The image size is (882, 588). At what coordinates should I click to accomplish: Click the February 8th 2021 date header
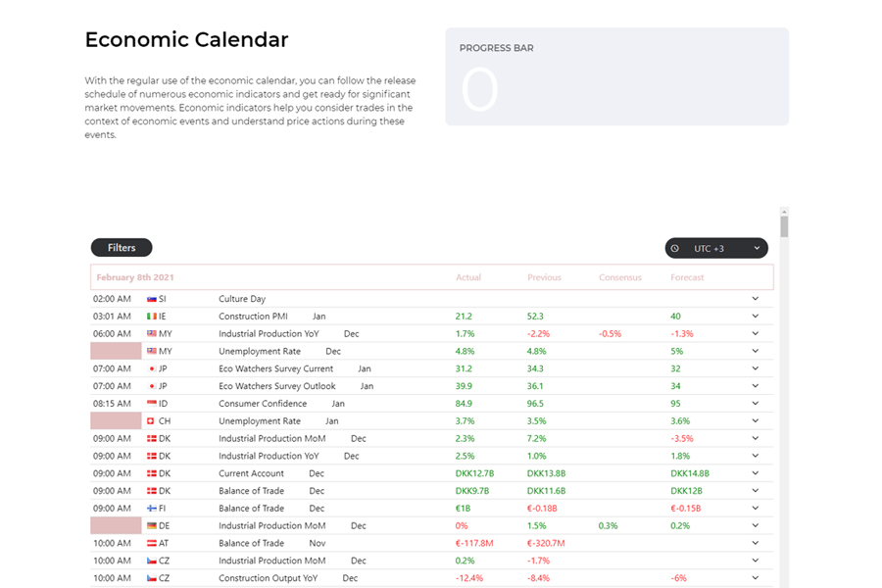(136, 277)
